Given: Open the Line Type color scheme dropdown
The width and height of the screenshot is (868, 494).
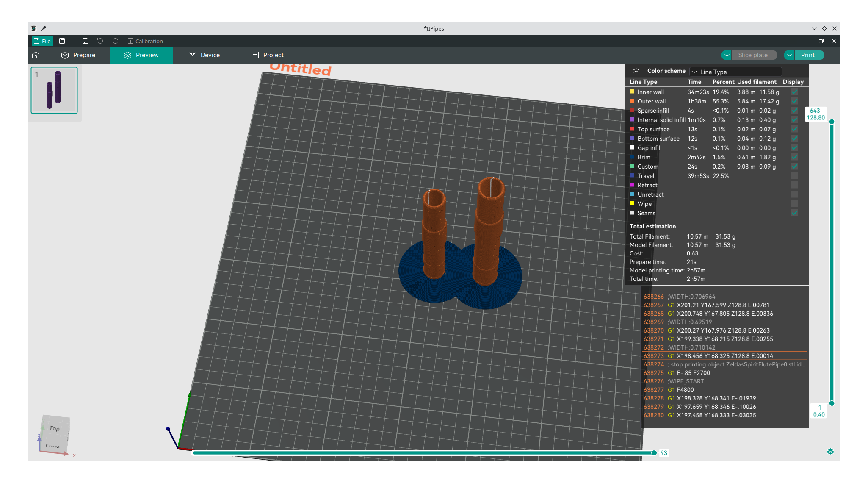Looking at the screenshot, I should click(x=735, y=72).
